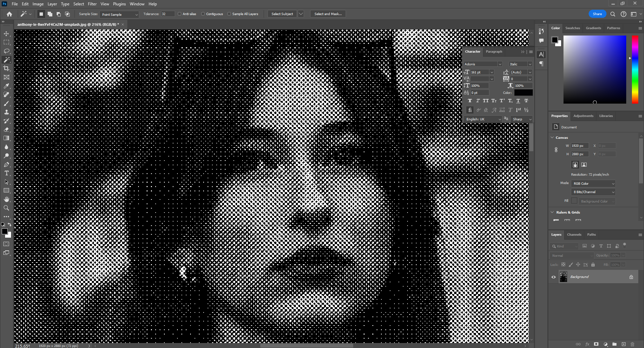Click the hue spectrum slider
This screenshot has height=348, width=644.
pos(635,69)
